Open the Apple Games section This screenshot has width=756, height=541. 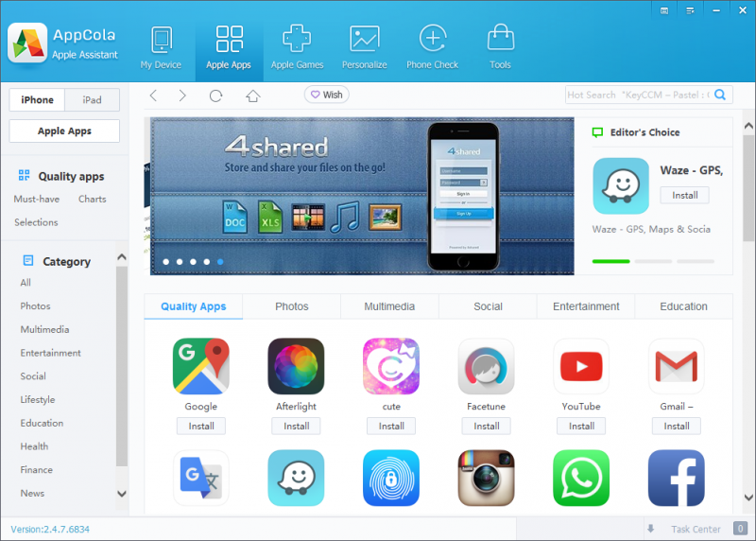tap(297, 48)
